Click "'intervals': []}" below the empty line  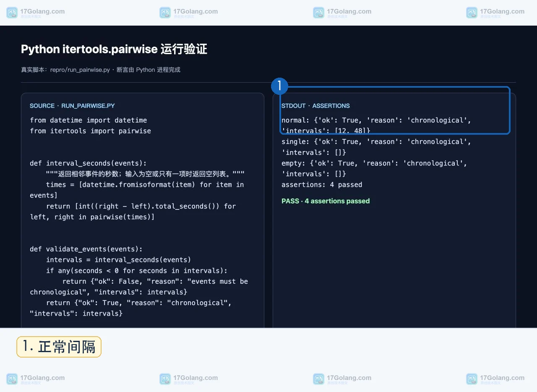pos(314,174)
